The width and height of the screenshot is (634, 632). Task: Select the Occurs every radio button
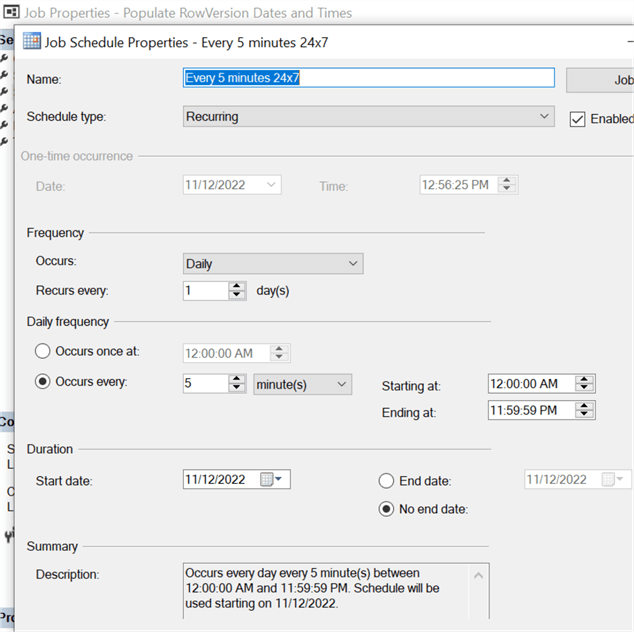(42, 381)
